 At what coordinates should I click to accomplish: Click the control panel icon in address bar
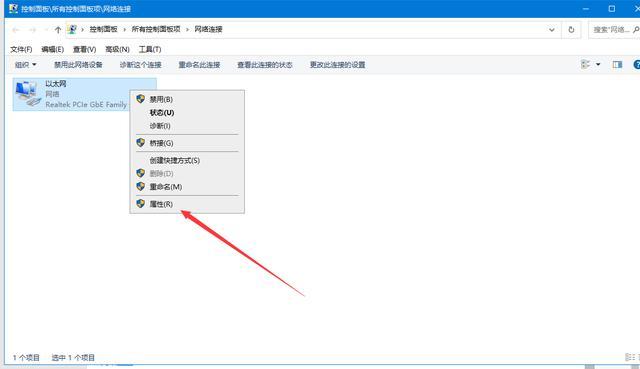pos(72,29)
